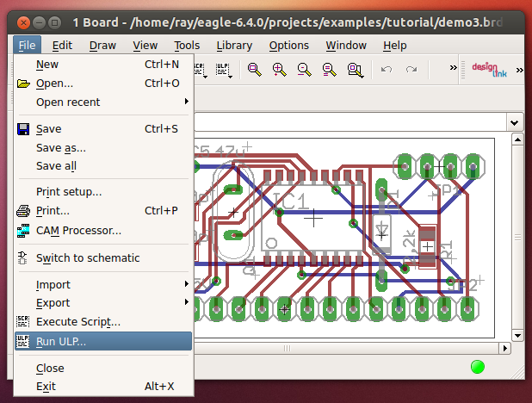This screenshot has height=403, width=532.
Task: Click the SCR icon beside Execute Script
Action: [22, 321]
